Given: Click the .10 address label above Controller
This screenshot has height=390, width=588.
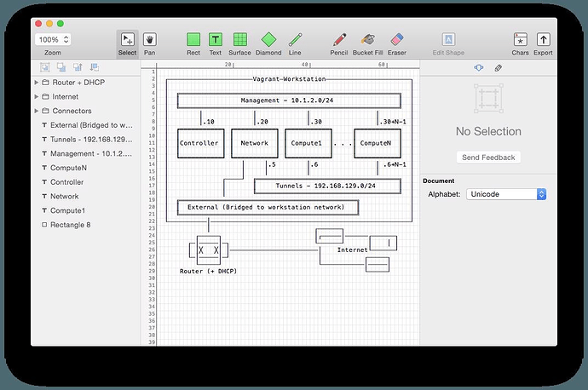Looking at the screenshot, I should [x=209, y=122].
